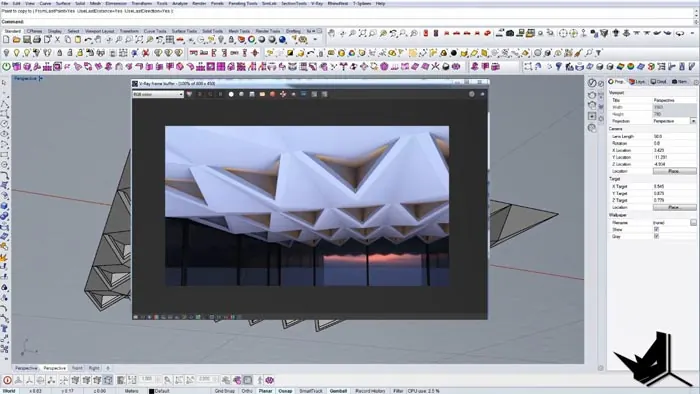Screen dimensions: 700x394
Task: Click the save image icon in V-Ray frame buffer
Action: coord(252,94)
